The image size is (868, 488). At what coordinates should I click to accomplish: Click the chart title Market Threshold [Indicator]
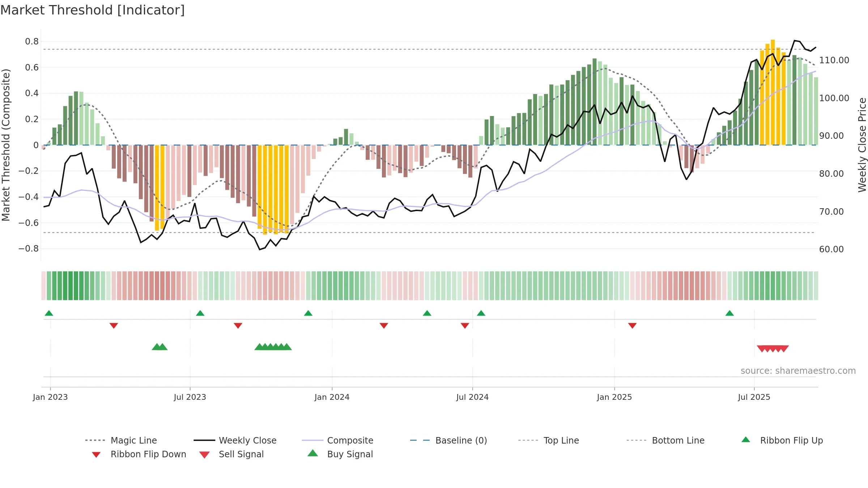93,10
